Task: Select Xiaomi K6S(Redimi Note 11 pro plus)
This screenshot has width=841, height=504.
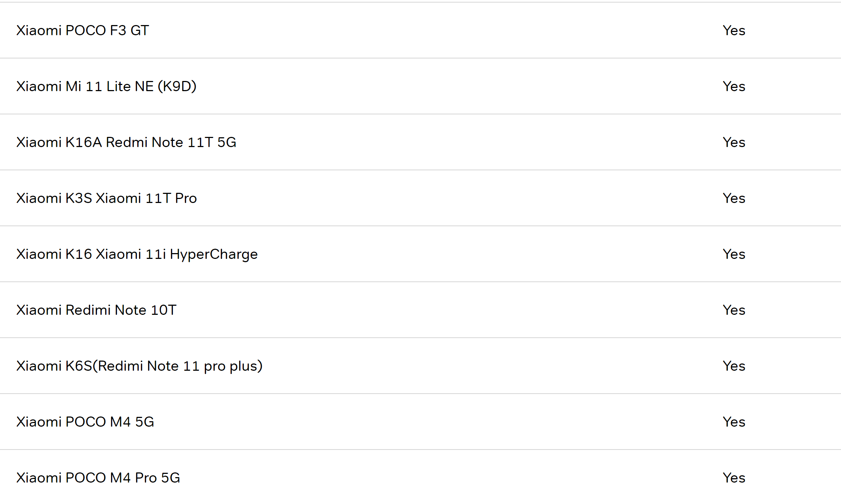Action: point(139,366)
